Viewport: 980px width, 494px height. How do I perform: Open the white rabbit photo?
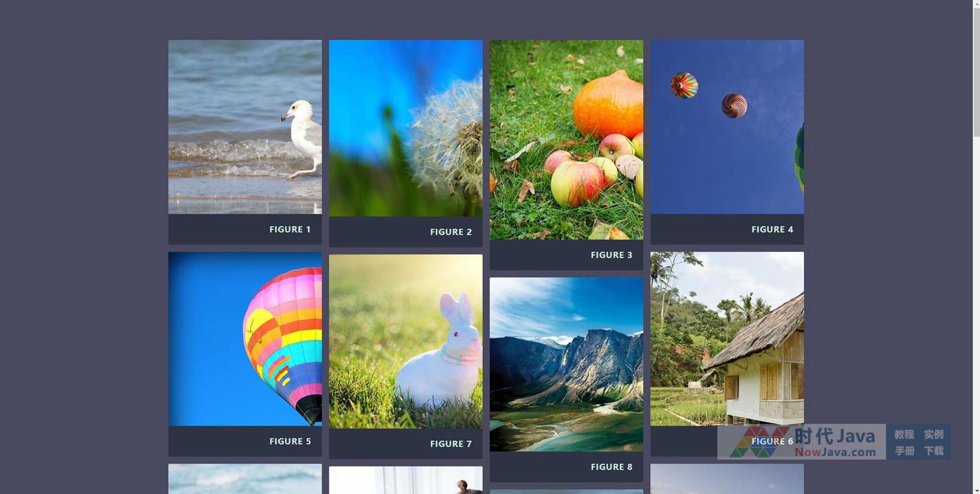coord(406,341)
